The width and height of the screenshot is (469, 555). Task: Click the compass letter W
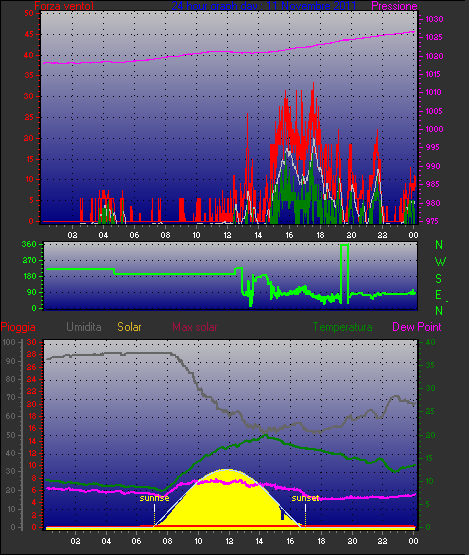[x=440, y=262]
